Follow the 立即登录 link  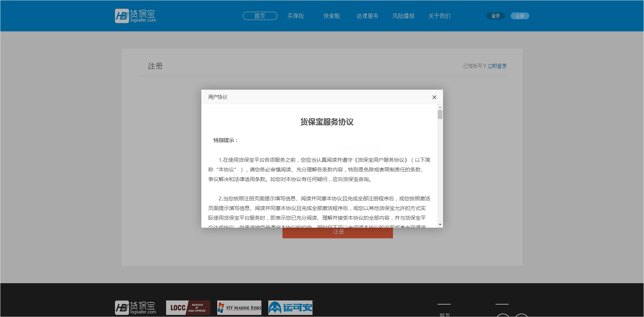[x=497, y=66]
